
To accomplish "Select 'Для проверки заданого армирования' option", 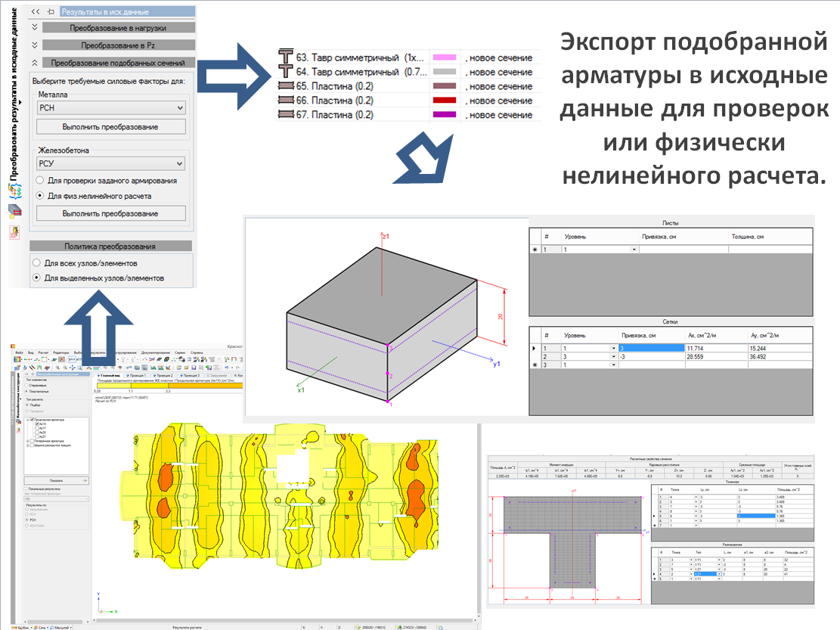I will click(40, 180).
